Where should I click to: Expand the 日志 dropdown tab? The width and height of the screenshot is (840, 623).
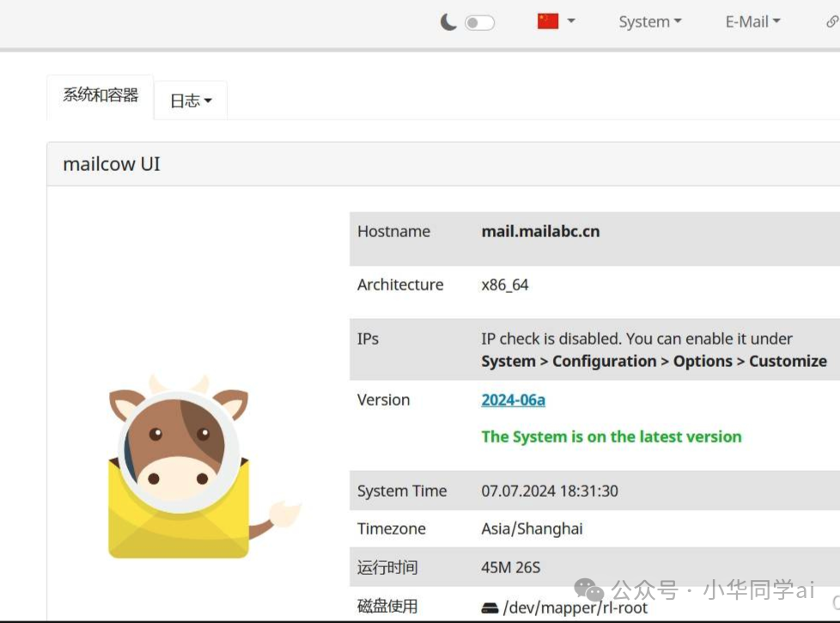(191, 101)
